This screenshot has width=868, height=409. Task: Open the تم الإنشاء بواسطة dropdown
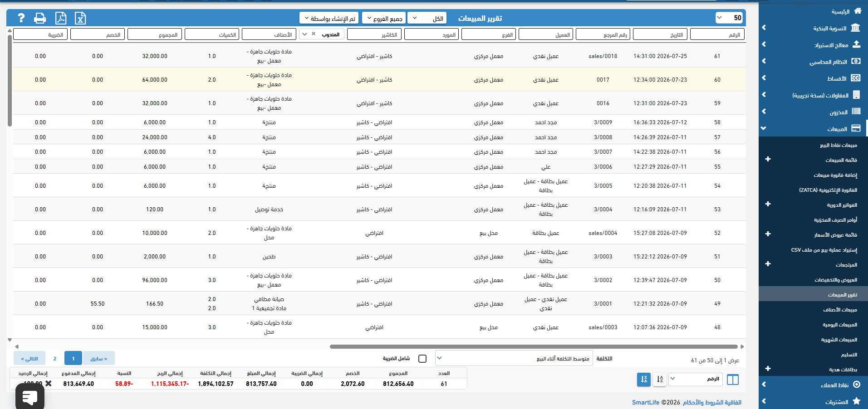[x=329, y=18]
